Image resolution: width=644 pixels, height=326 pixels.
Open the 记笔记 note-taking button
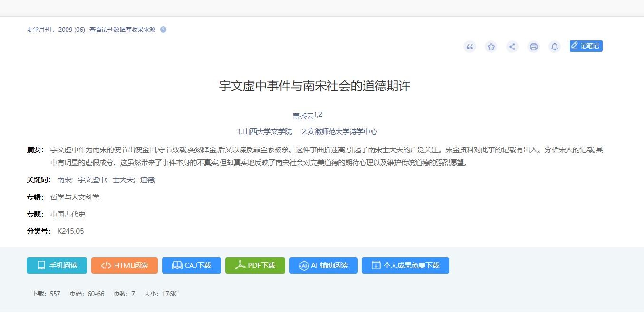coord(586,46)
